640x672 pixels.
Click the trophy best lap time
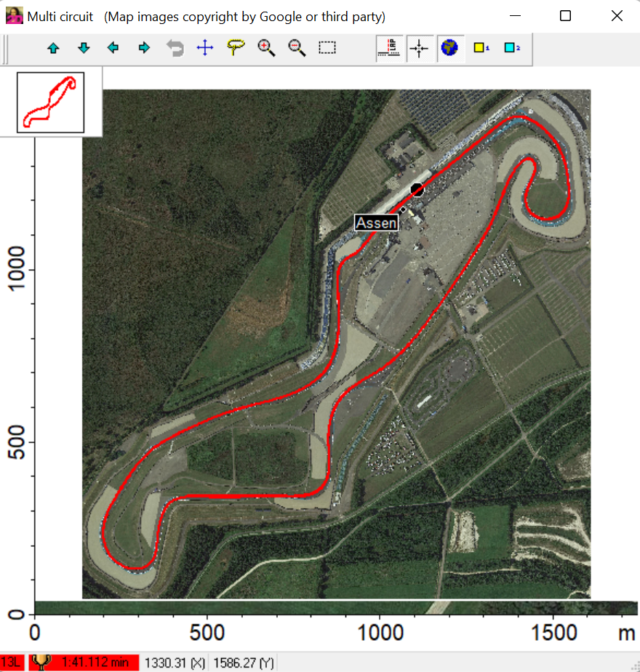[84, 663]
